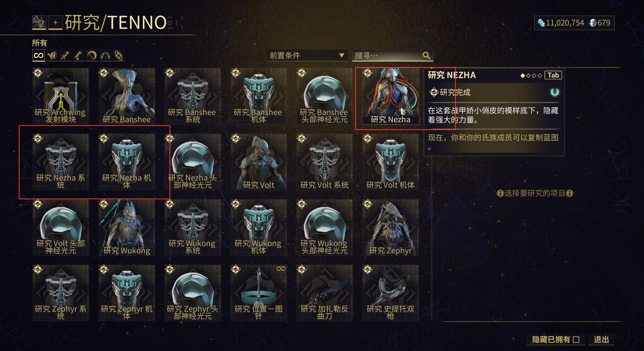644x351 pixels.
Task: Filter by gear components icon
Action: click(x=118, y=55)
